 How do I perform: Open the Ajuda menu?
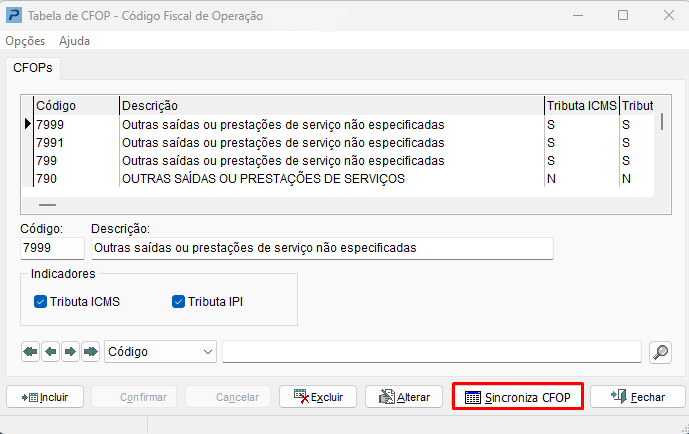pos(74,41)
